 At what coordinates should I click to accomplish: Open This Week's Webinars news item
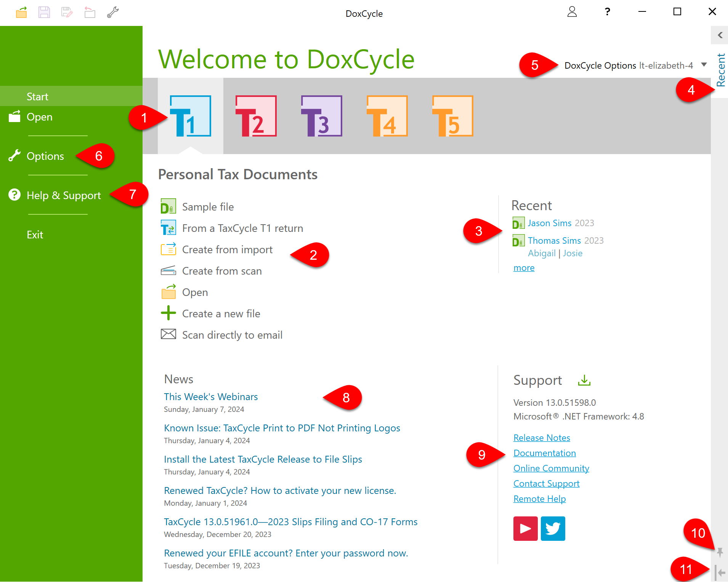pos(211,397)
